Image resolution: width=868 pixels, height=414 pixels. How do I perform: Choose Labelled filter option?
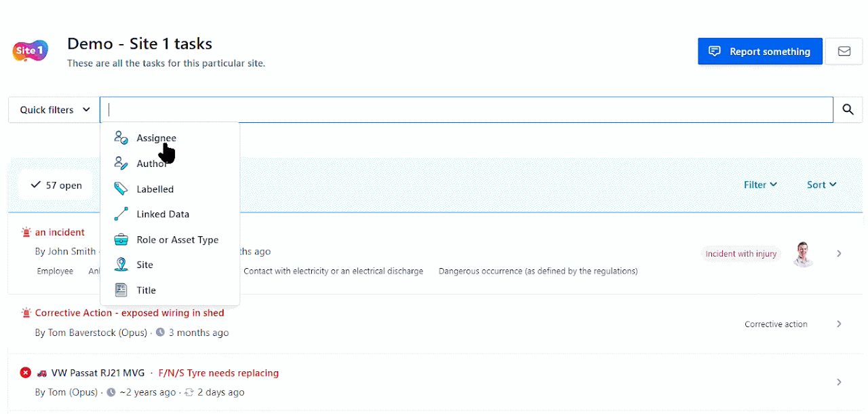coord(170,189)
